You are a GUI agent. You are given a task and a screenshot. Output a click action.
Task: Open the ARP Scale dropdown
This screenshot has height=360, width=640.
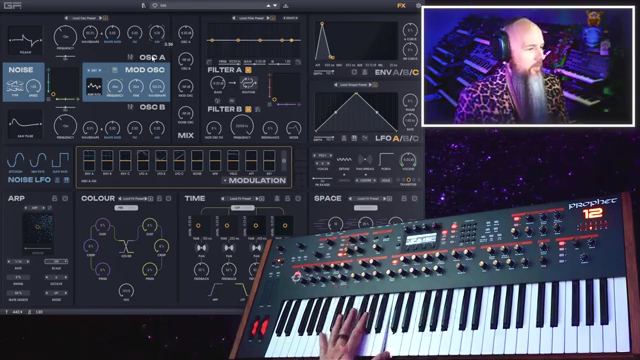[x=56, y=262]
